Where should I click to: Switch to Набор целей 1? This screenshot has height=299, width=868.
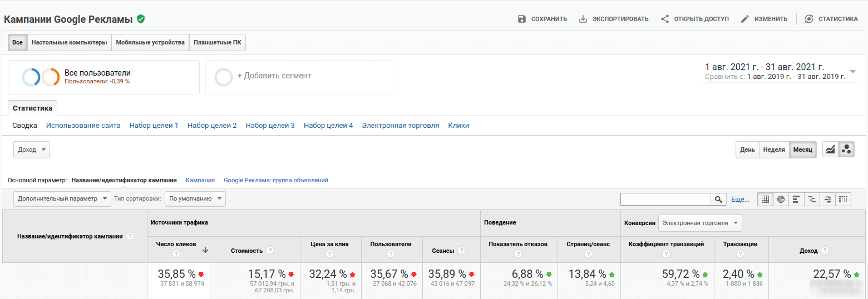pos(154,126)
